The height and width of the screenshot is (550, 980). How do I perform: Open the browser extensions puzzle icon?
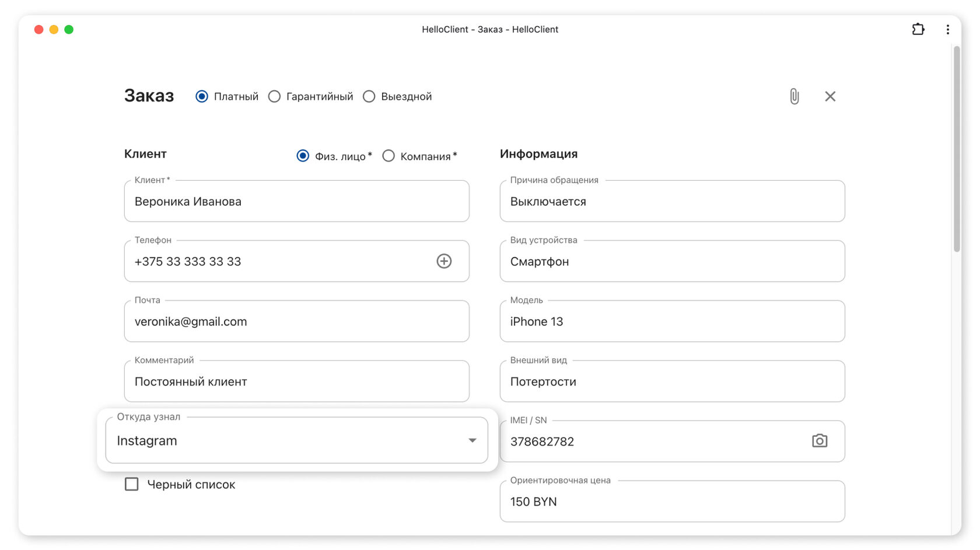pos(918,29)
